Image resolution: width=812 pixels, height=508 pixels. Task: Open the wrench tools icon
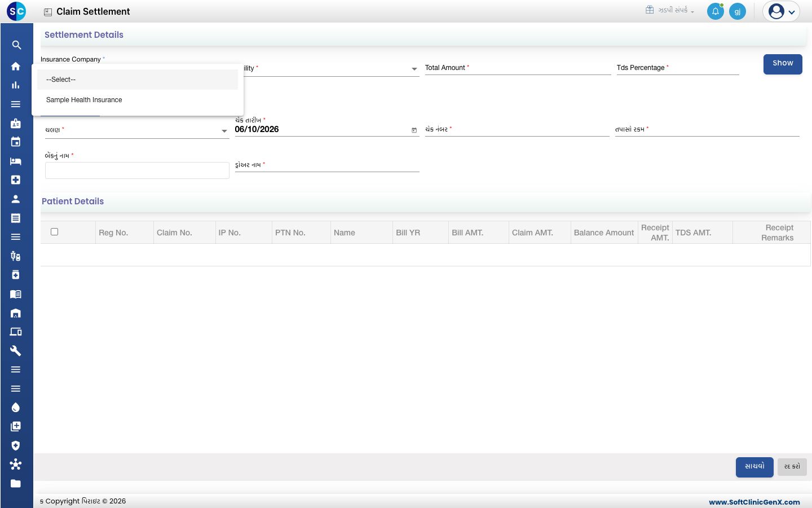click(x=16, y=351)
